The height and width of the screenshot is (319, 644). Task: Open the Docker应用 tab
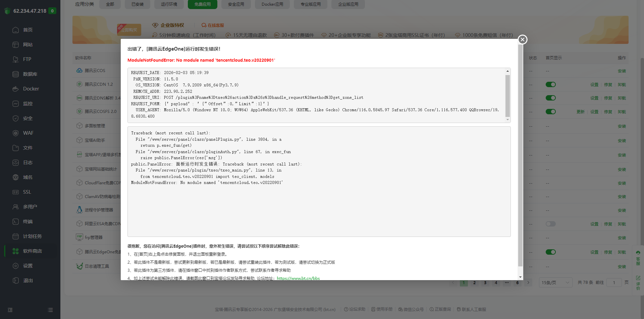click(272, 4)
